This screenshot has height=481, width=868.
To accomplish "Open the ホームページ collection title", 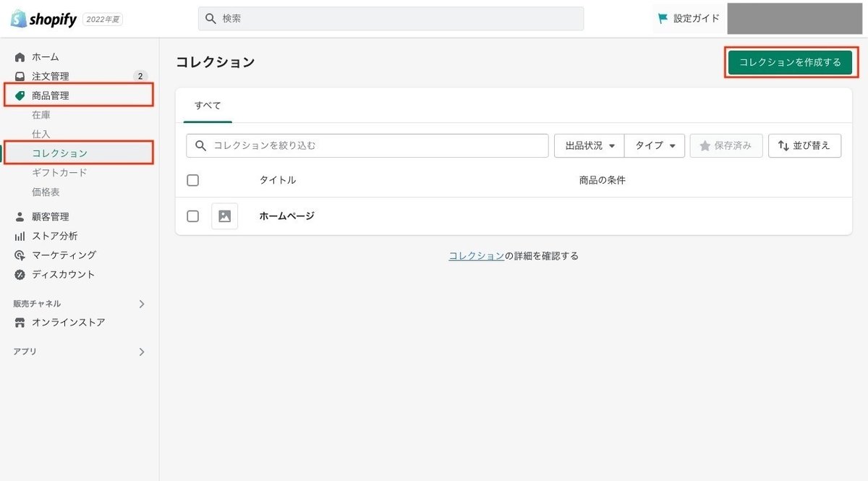I will click(x=287, y=216).
